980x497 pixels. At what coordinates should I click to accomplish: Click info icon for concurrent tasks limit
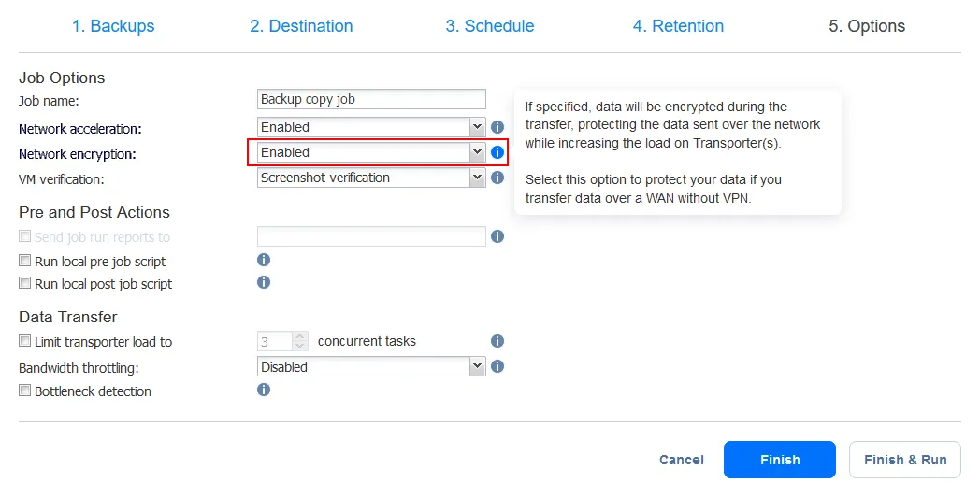coord(497,342)
